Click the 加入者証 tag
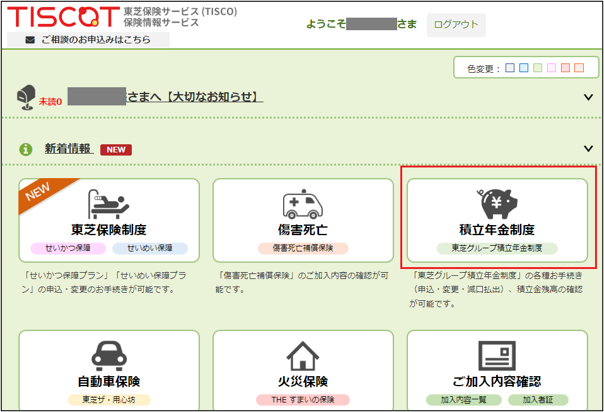 pyautogui.click(x=538, y=400)
